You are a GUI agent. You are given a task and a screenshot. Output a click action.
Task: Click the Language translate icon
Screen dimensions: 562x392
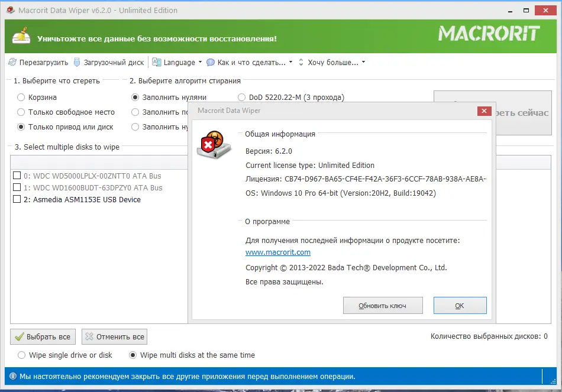[157, 62]
